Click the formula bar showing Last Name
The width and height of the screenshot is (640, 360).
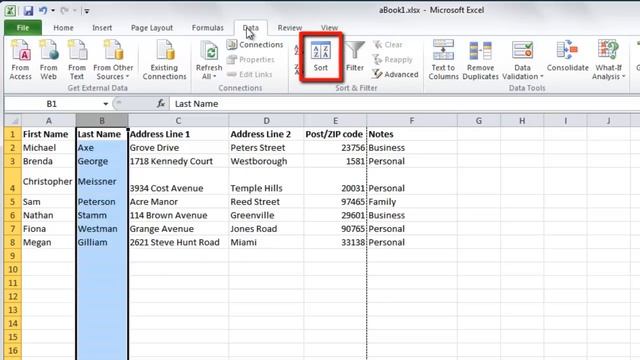(404, 104)
